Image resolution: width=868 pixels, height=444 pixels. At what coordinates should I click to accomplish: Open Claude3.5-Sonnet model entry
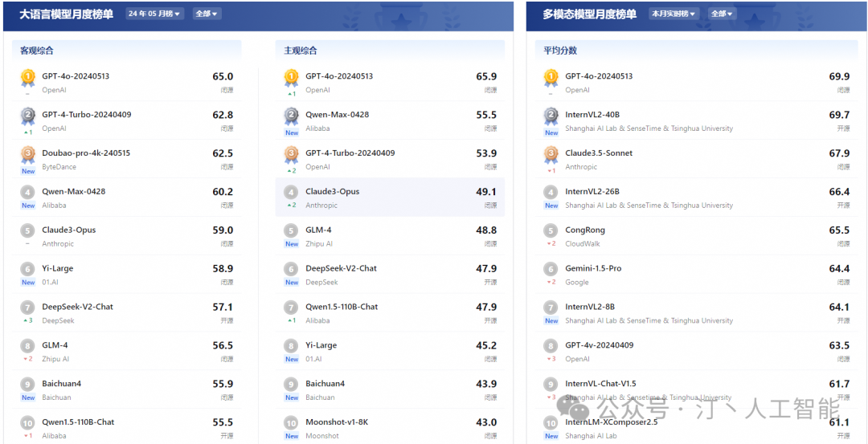tap(599, 153)
